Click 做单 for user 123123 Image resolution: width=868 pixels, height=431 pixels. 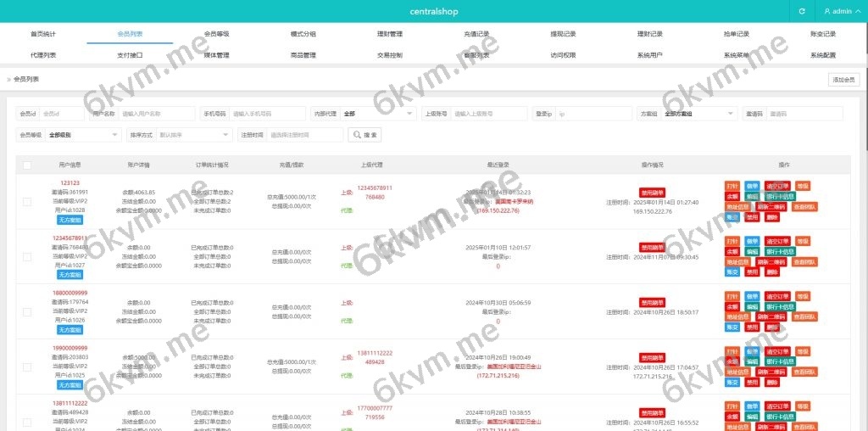(x=752, y=186)
